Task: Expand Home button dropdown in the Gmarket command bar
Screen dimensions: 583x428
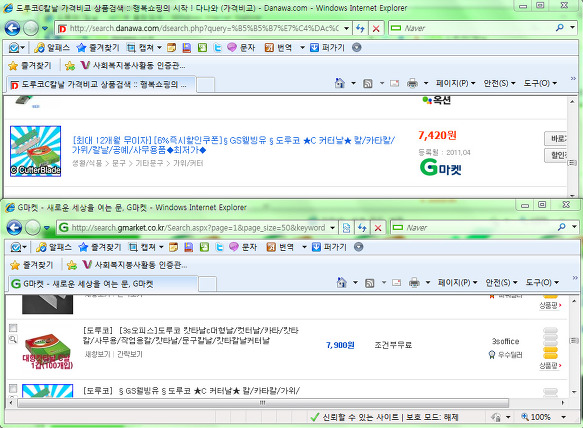Action: 355,283
